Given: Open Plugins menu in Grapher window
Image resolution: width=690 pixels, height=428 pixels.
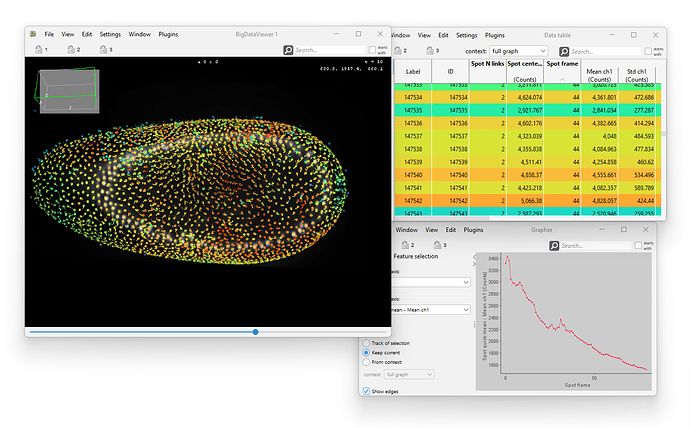Looking at the screenshot, I should [x=473, y=230].
